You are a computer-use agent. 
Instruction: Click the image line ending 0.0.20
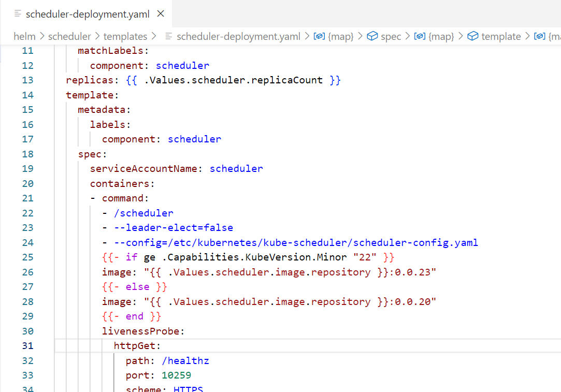tap(269, 302)
